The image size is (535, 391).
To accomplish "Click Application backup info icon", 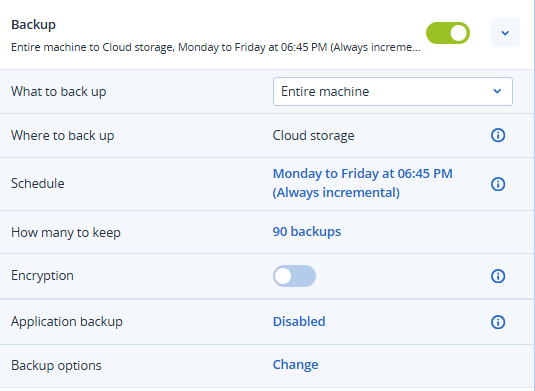I will click(x=498, y=322).
